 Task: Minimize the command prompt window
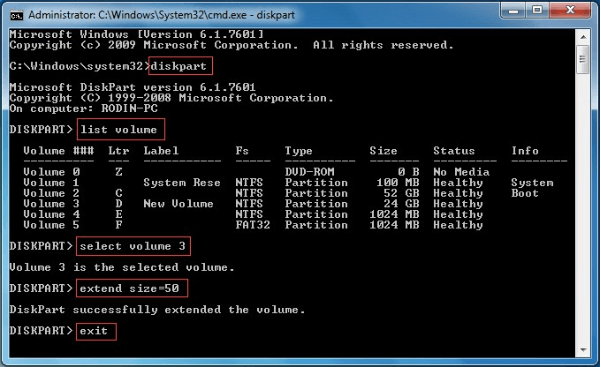click(513, 10)
